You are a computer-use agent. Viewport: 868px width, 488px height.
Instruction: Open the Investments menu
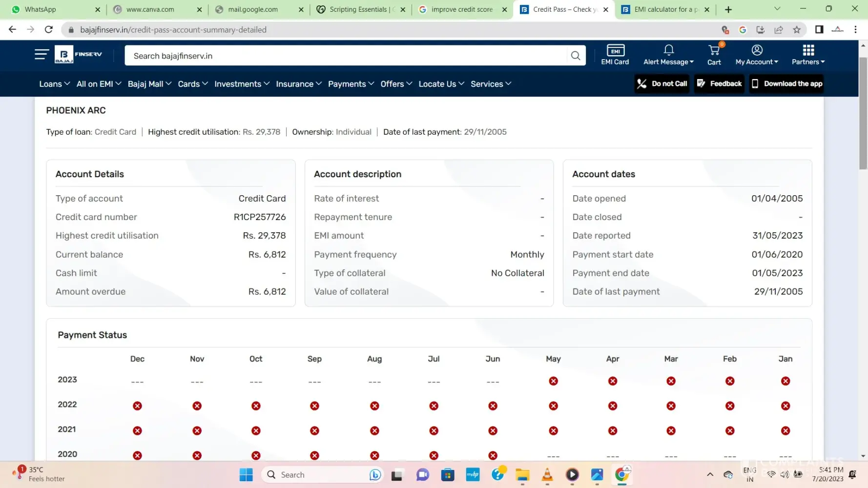point(242,84)
